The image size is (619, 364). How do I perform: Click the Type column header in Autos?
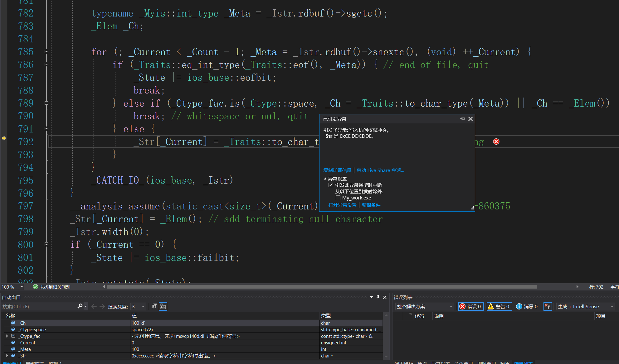pyautogui.click(x=351, y=315)
